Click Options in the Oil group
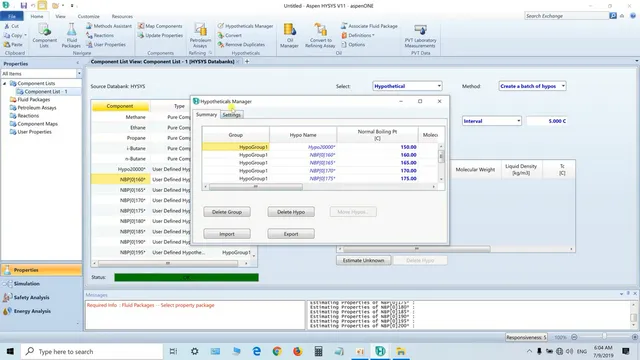This screenshot has width=640, height=360. coord(353,44)
